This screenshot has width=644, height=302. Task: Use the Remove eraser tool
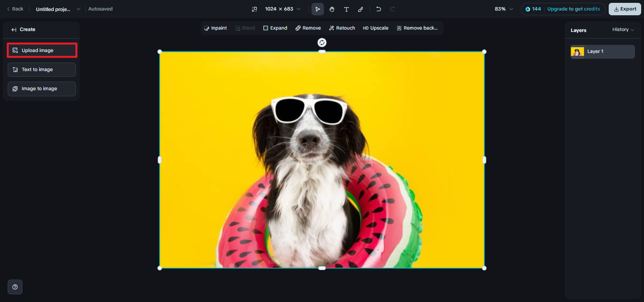[x=308, y=28]
